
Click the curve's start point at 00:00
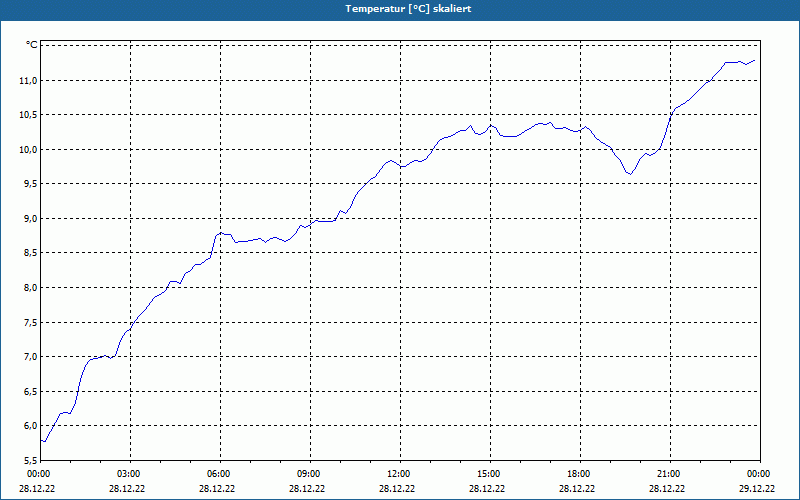pos(41,440)
